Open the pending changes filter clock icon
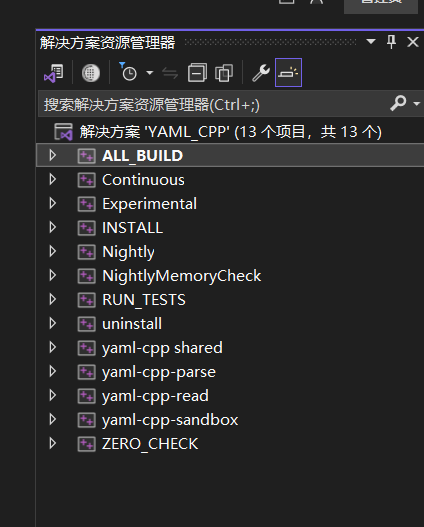 [128, 72]
